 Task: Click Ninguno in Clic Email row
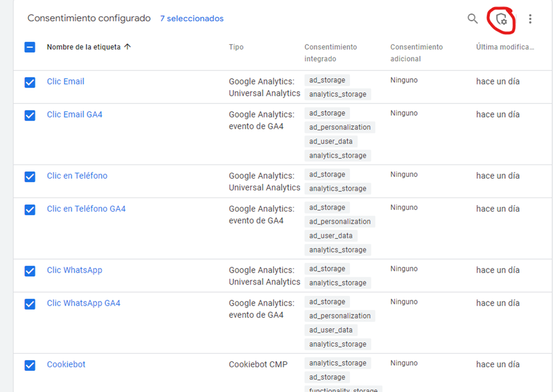[x=404, y=80]
